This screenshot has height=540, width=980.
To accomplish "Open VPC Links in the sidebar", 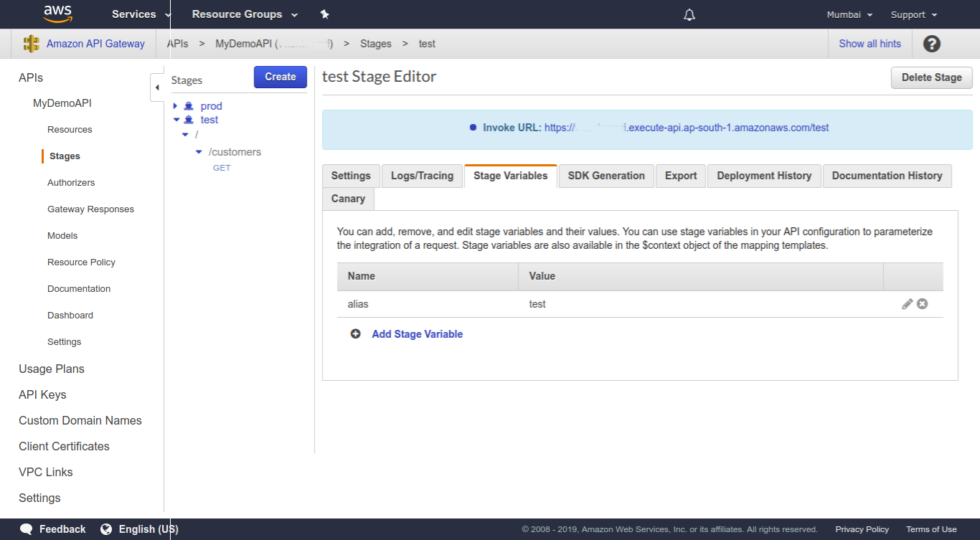I will tap(46, 472).
